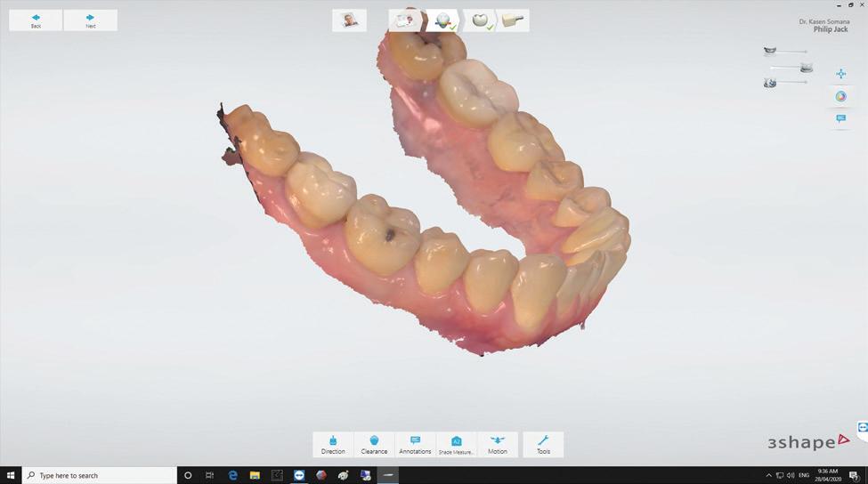This screenshot has height=484, width=868.
Task: Open the Tools wrench menu
Action: (x=543, y=444)
